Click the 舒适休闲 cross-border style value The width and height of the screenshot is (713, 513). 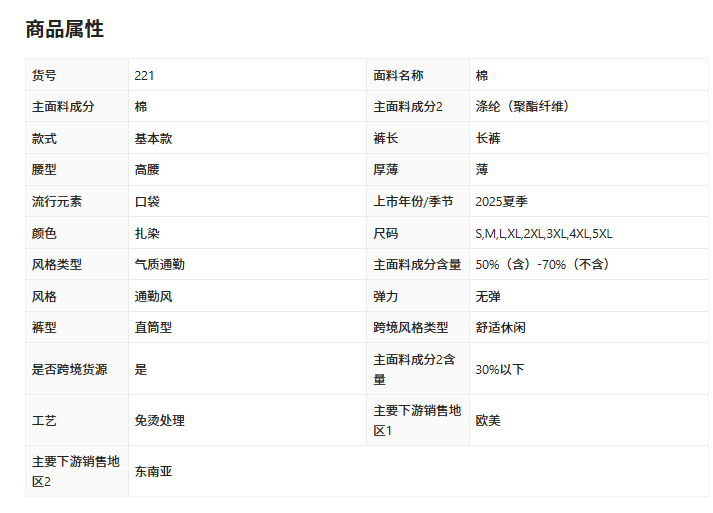500,327
